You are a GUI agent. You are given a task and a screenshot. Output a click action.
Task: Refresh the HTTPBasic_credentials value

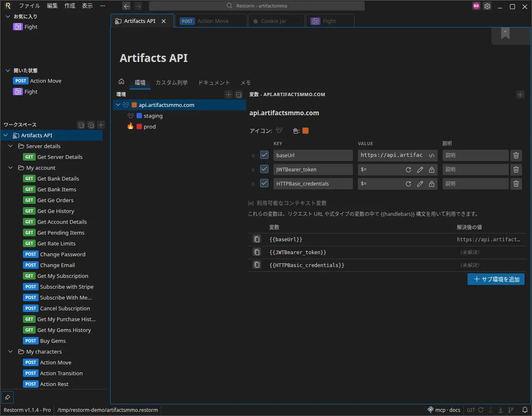[409, 184]
